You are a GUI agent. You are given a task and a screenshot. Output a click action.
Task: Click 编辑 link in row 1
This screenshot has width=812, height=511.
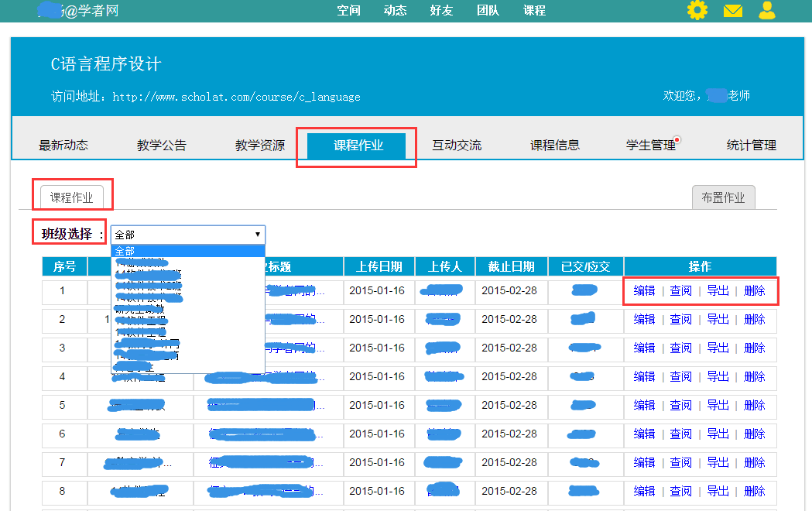[644, 290]
